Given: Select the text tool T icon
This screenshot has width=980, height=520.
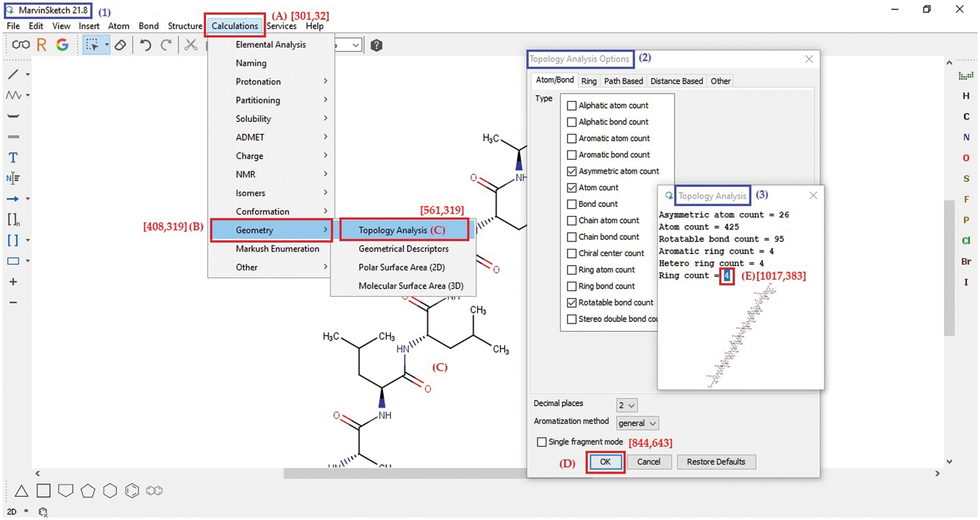Looking at the screenshot, I should coord(13,158).
